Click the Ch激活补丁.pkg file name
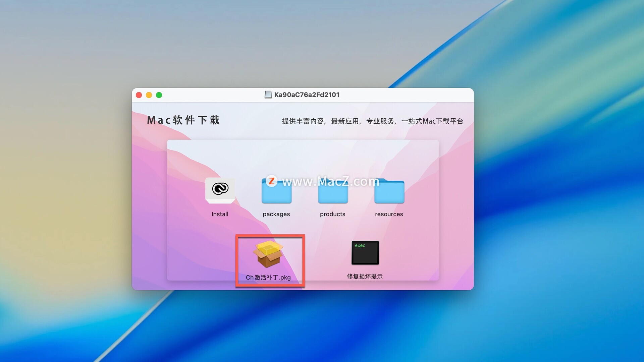This screenshot has height=362, width=644. 268,278
